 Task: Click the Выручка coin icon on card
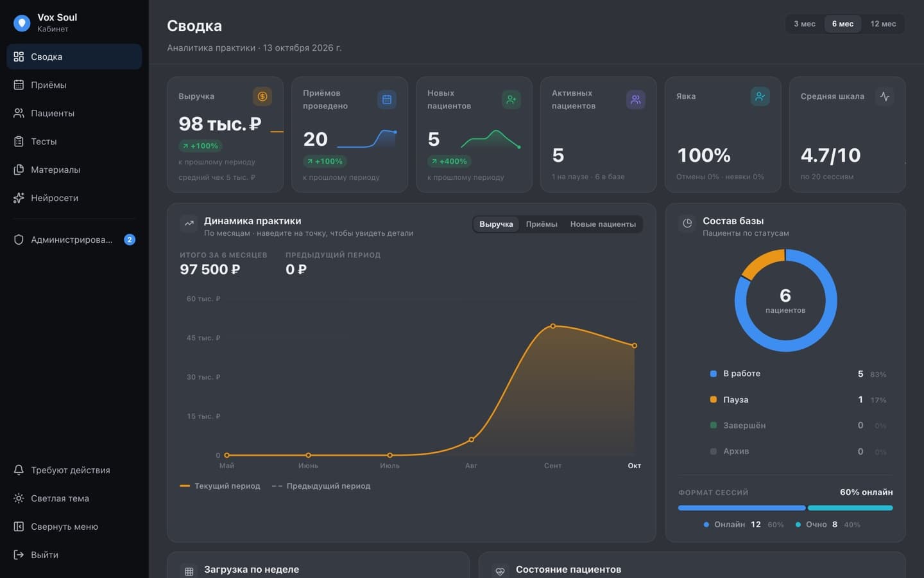[x=262, y=96]
